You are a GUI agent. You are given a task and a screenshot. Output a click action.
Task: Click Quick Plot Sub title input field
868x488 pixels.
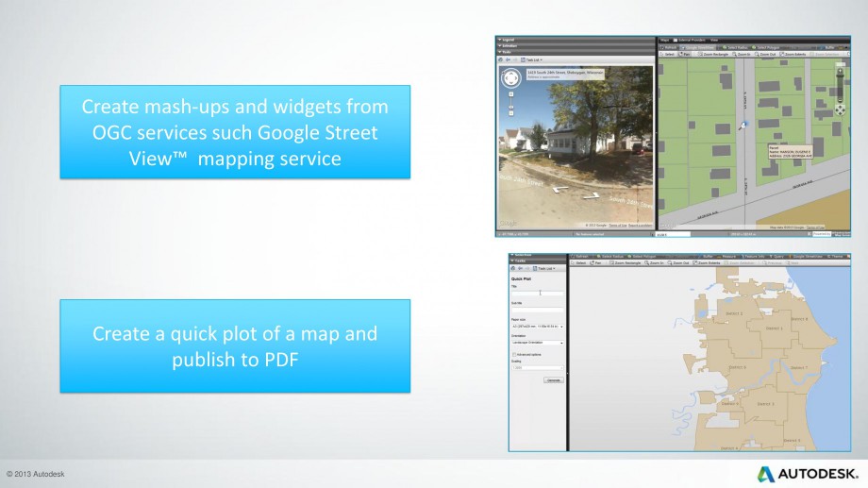(x=537, y=310)
